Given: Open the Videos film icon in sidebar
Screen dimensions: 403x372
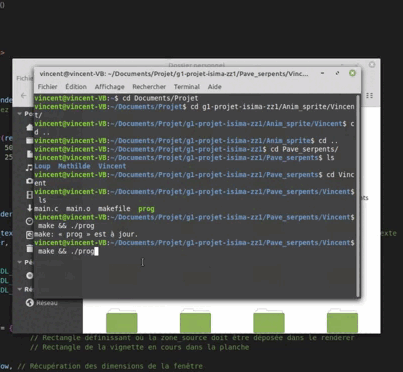Looking at the screenshot, I should point(30,195).
